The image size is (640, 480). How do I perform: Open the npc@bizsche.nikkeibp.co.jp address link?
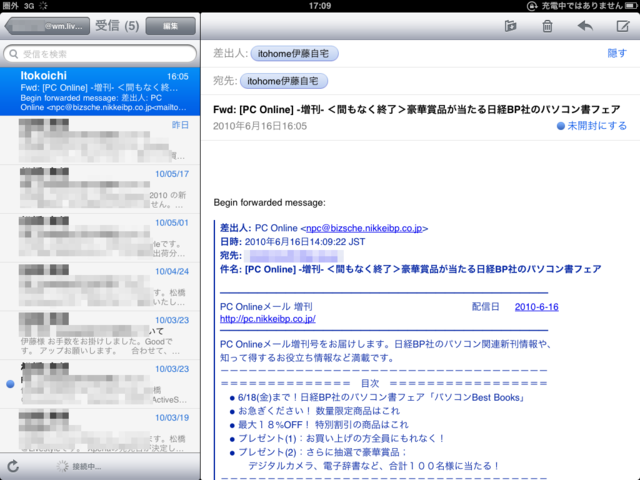[x=364, y=228]
